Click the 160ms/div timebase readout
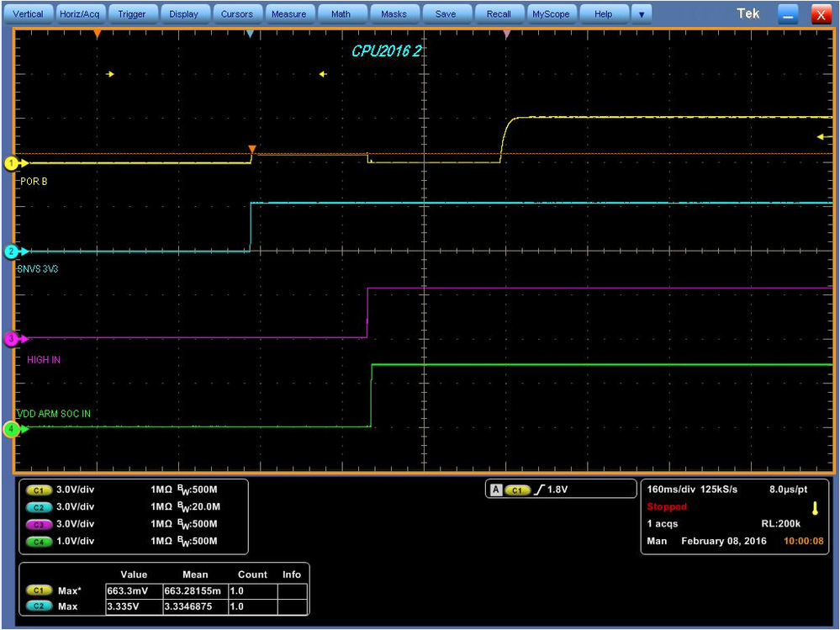 (x=673, y=489)
